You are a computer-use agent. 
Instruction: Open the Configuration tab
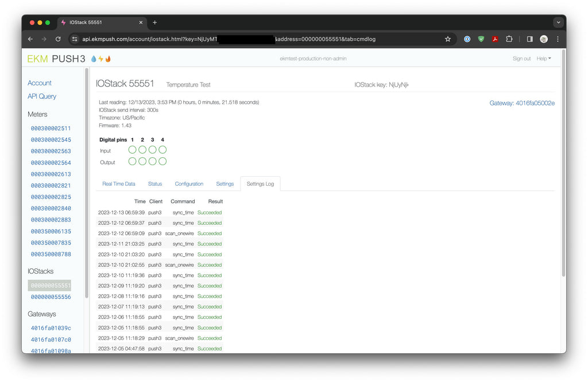point(189,184)
